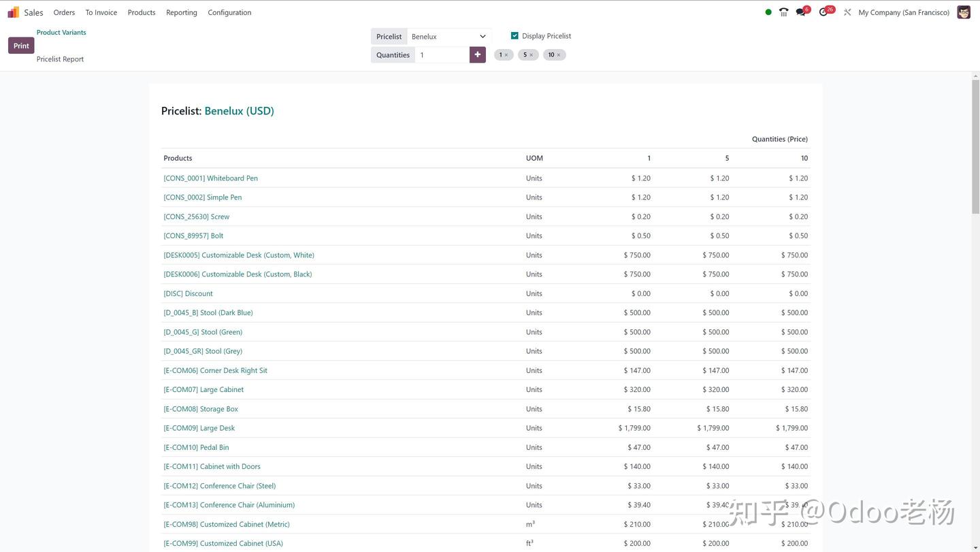
Task: Open the Reporting menu
Action: tap(182, 12)
